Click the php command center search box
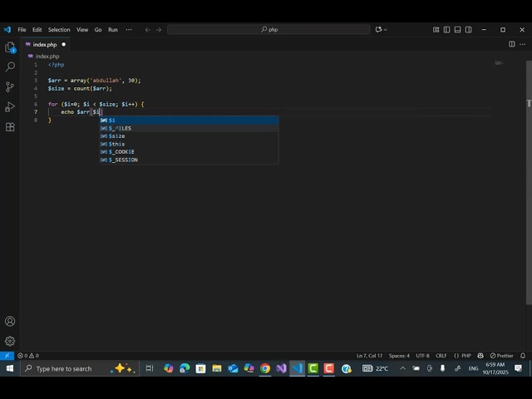 (268, 30)
